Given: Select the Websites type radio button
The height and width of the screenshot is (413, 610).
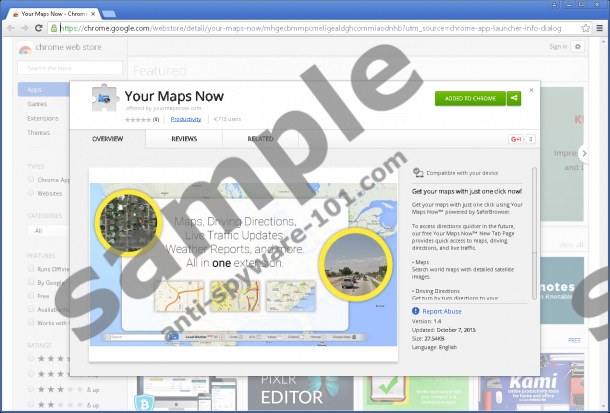Looking at the screenshot, I should pyautogui.click(x=33, y=193).
